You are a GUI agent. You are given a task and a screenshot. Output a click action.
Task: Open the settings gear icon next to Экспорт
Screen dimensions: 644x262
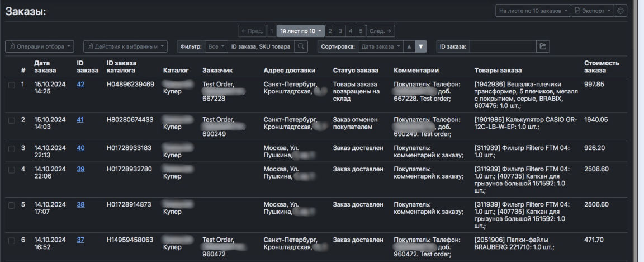pyautogui.click(x=619, y=11)
